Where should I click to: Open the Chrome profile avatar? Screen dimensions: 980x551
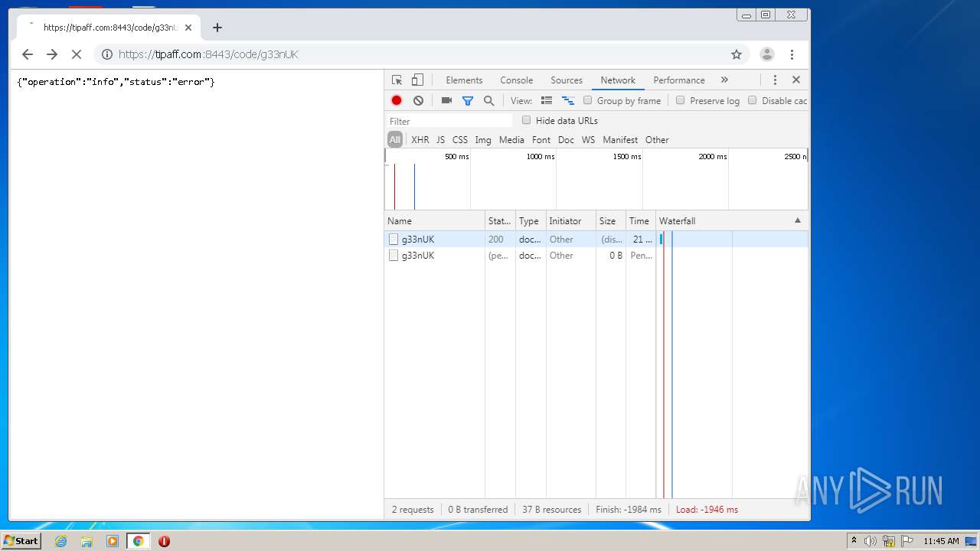766,54
